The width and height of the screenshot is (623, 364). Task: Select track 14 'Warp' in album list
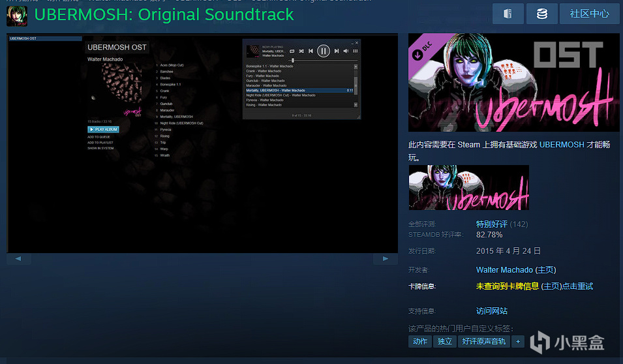coord(164,149)
